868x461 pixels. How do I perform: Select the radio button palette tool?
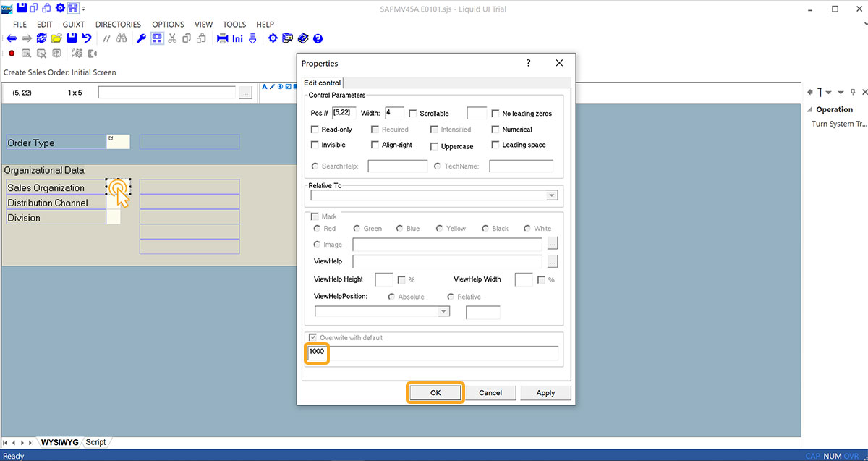(280, 87)
